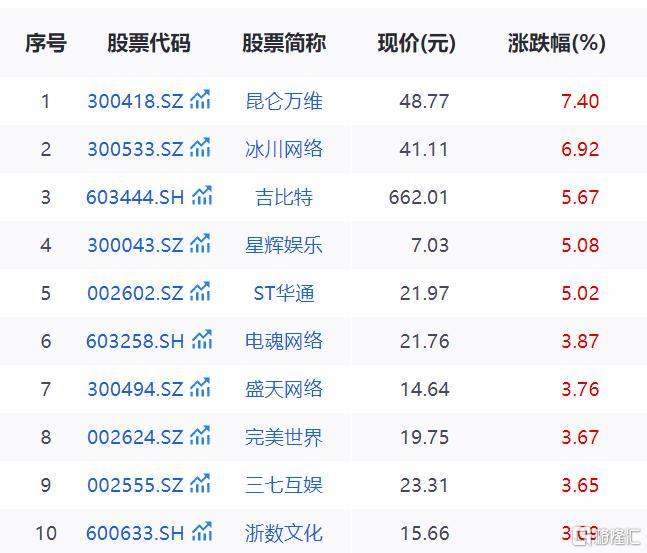
Task: Sort by 涨跌幅(%) column header
Action: 557,43
